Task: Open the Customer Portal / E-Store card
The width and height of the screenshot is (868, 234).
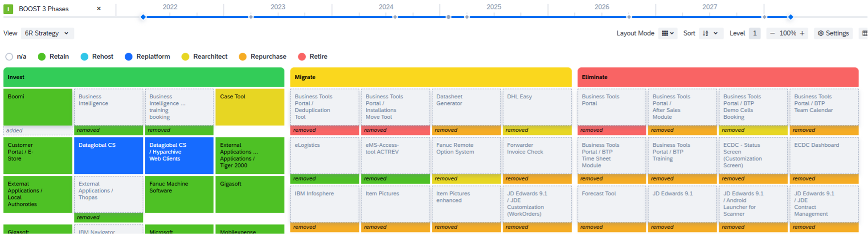Action: [38, 156]
